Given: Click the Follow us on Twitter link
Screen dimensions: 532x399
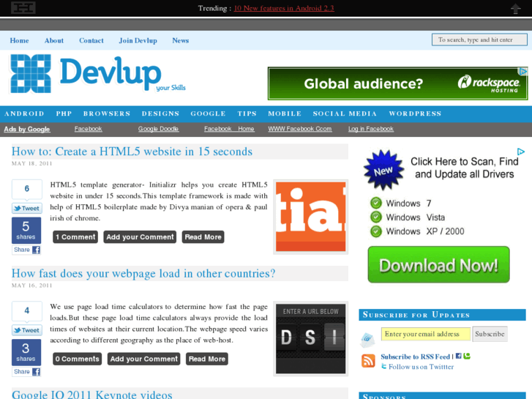Looking at the screenshot, I should tap(421, 367).
